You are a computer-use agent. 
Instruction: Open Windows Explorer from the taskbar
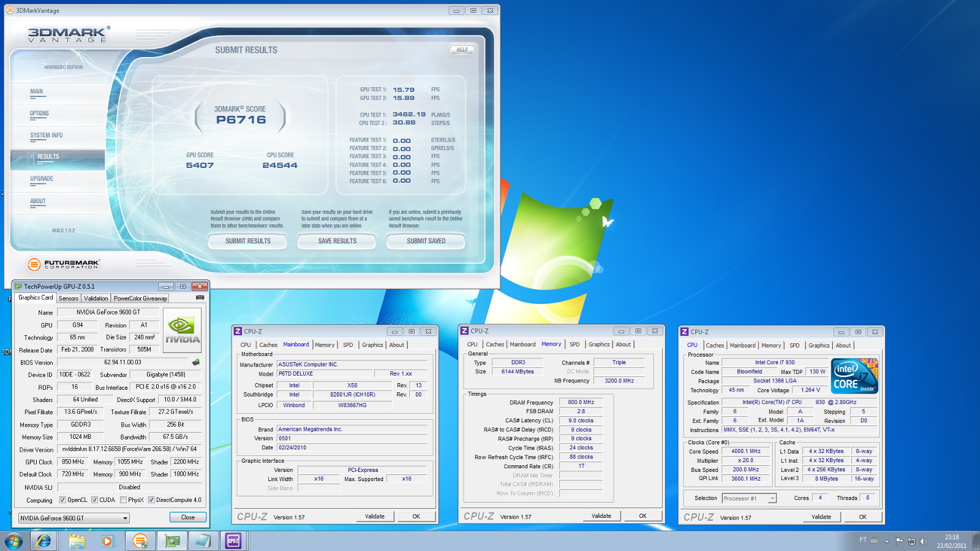point(77,541)
